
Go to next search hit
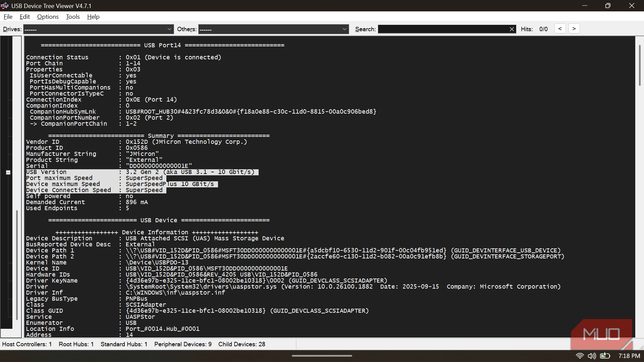pos(574,29)
